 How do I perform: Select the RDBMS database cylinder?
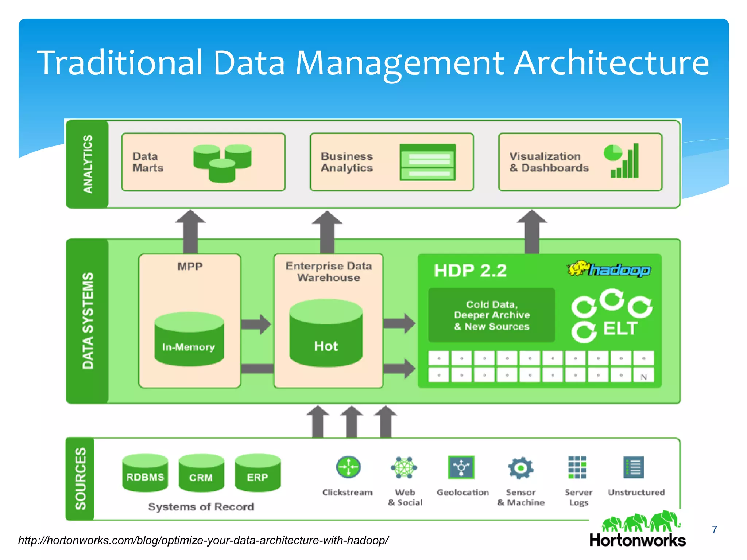[145, 473]
